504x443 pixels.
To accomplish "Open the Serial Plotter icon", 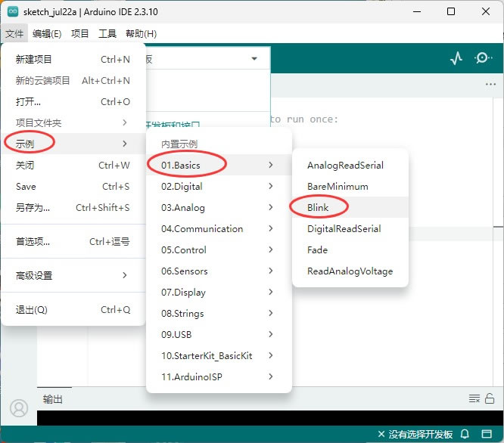I will point(456,58).
